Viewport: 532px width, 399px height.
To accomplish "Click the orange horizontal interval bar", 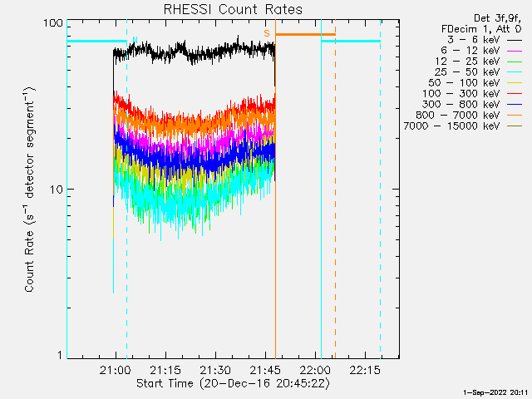I will pyautogui.click(x=305, y=34).
